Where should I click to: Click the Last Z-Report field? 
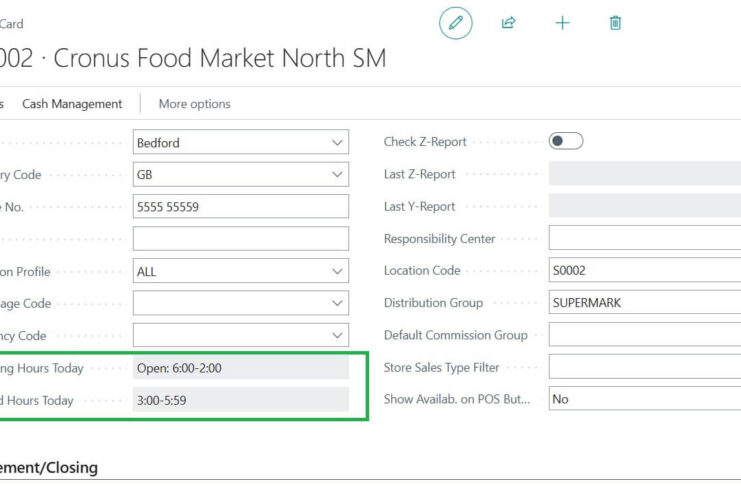pyautogui.click(x=645, y=173)
